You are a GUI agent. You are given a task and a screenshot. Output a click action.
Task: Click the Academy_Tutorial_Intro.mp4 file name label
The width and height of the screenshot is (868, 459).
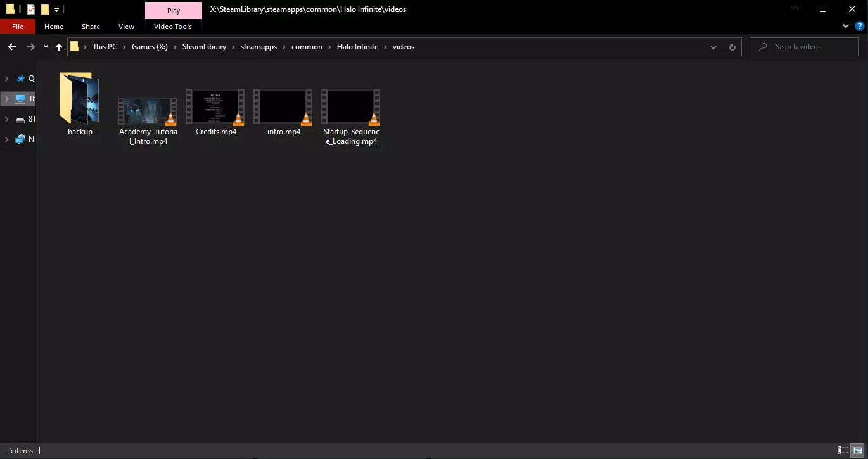(x=148, y=136)
